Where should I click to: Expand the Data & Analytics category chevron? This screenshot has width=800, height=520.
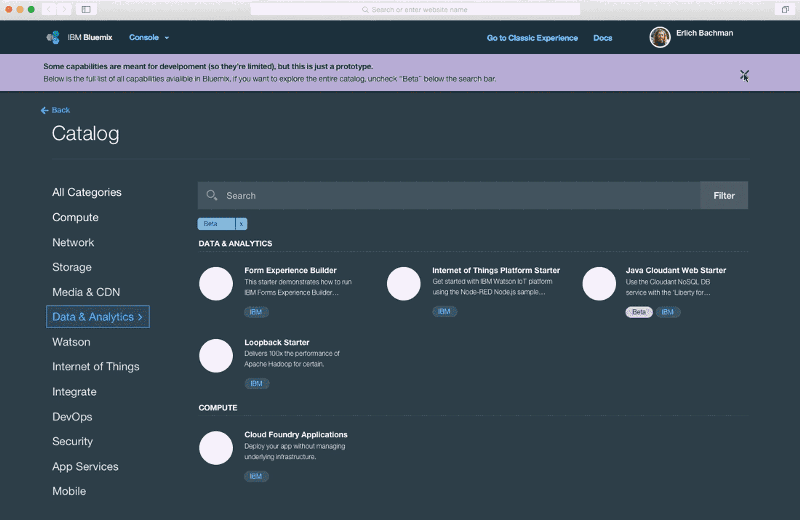(x=140, y=317)
